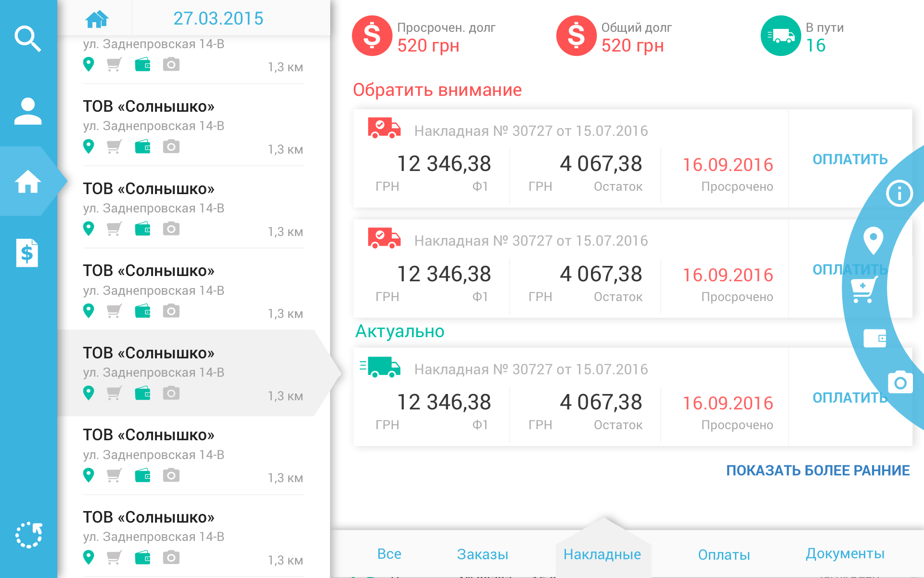Tap Обратить внимание section heading
This screenshot has height=578, width=924.
coord(437,90)
